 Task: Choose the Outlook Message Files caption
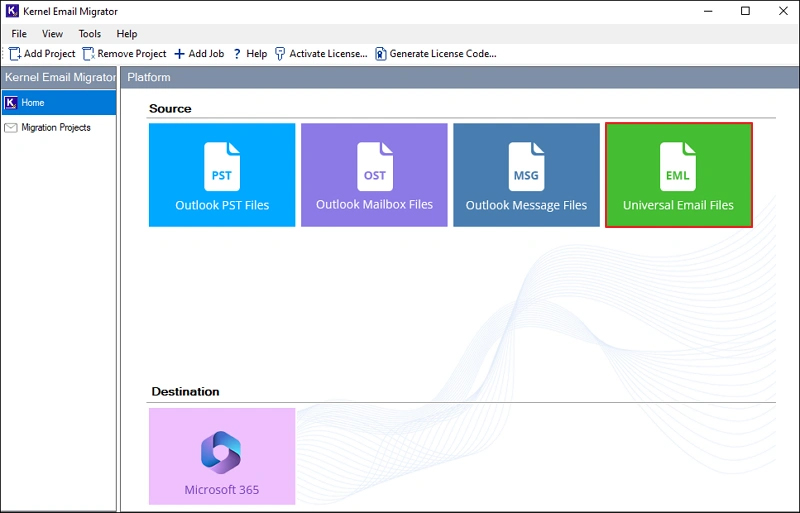(526, 205)
